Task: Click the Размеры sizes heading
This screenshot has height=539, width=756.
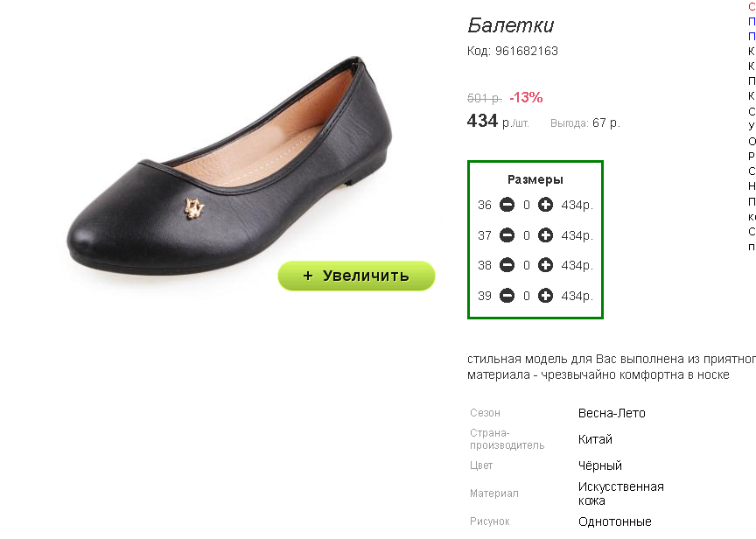Action: (535, 180)
